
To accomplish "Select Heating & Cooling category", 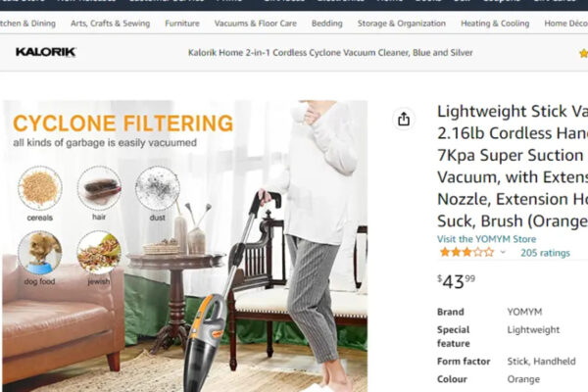I will [x=495, y=24].
